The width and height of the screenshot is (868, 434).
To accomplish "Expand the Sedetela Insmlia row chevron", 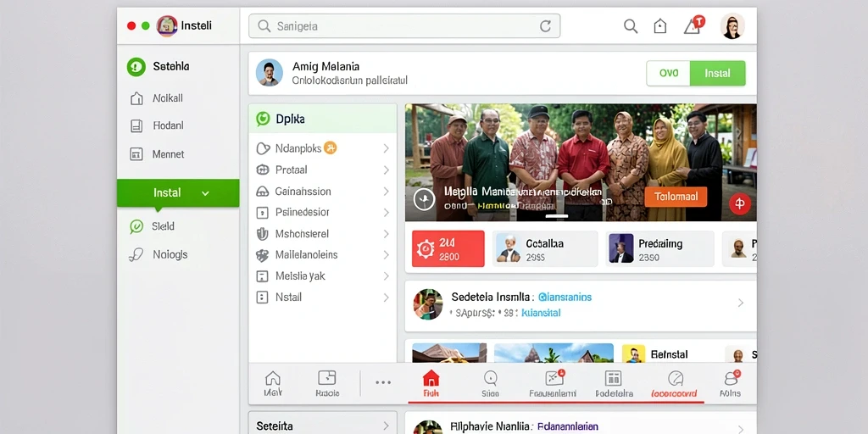I will point(741,303).
